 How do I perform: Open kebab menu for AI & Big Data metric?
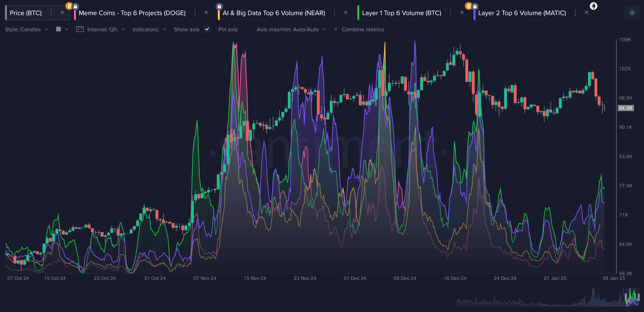point(335,13)
